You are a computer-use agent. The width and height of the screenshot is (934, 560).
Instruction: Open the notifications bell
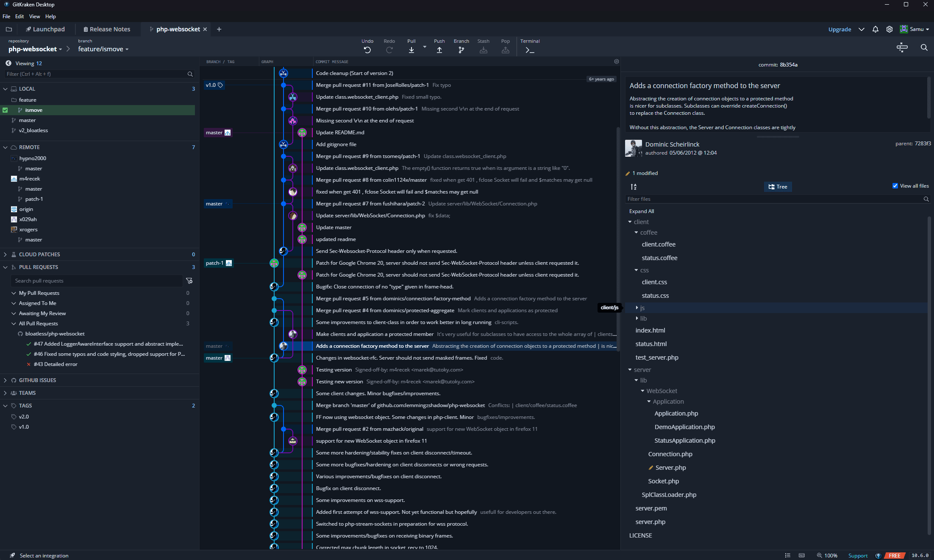(876, 29)
